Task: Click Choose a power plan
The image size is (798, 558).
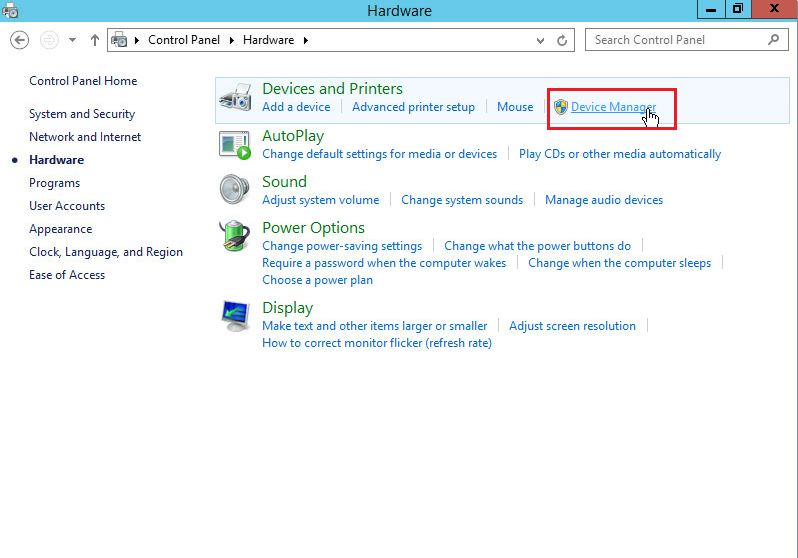Action: pyautogui.click(x=318, y=280)
